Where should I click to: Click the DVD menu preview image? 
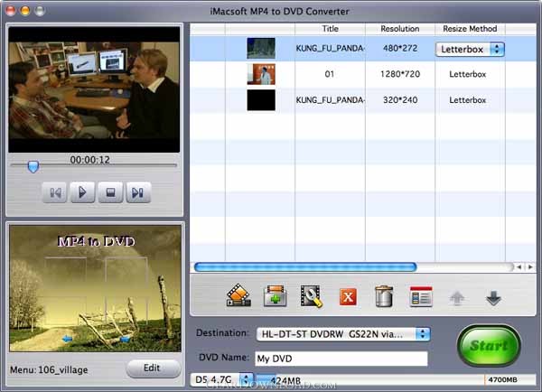pos(95,288)
